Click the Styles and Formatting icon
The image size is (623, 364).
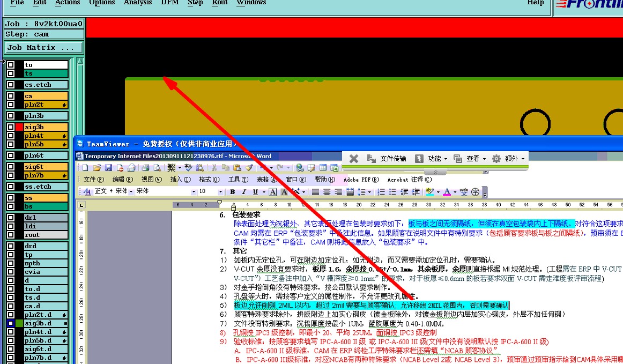pyautogui.click(x=87, y=192)
